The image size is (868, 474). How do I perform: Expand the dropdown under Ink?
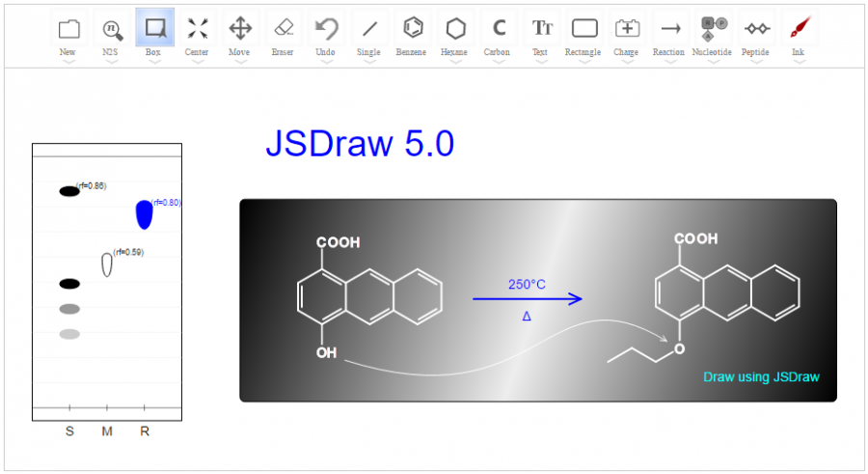point(800,62)
